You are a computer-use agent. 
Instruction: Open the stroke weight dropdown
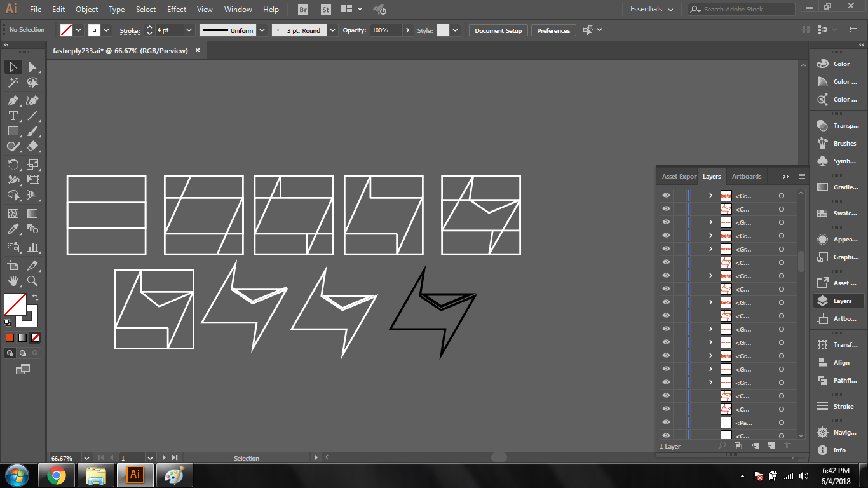coord(189,30)
